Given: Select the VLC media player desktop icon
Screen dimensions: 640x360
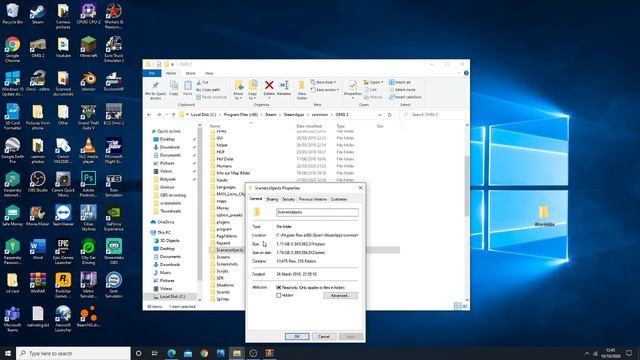Looking at the screenshot, I should click(x=88, y=150).
